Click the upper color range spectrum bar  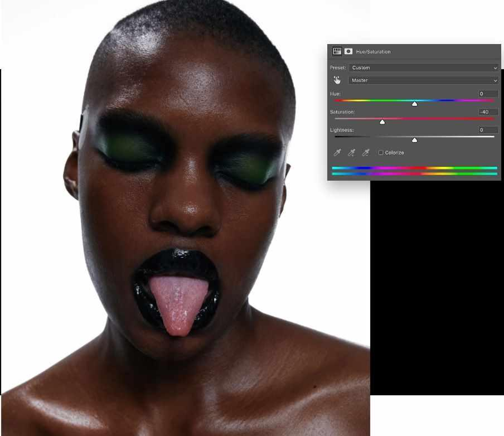414,168
